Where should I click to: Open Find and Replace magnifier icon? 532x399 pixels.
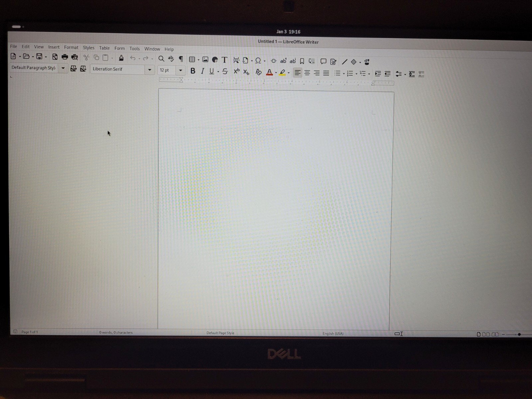[x=161, y=59]
